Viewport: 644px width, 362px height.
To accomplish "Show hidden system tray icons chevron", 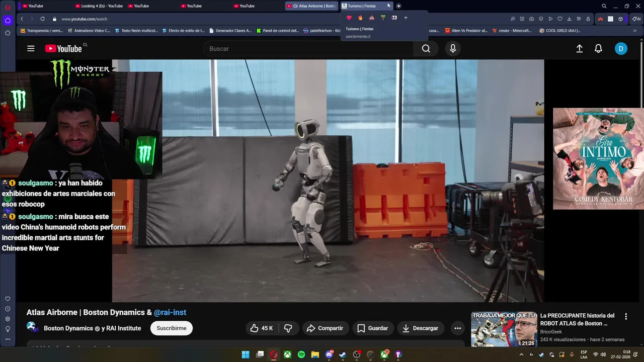I will tap(521, 354).
